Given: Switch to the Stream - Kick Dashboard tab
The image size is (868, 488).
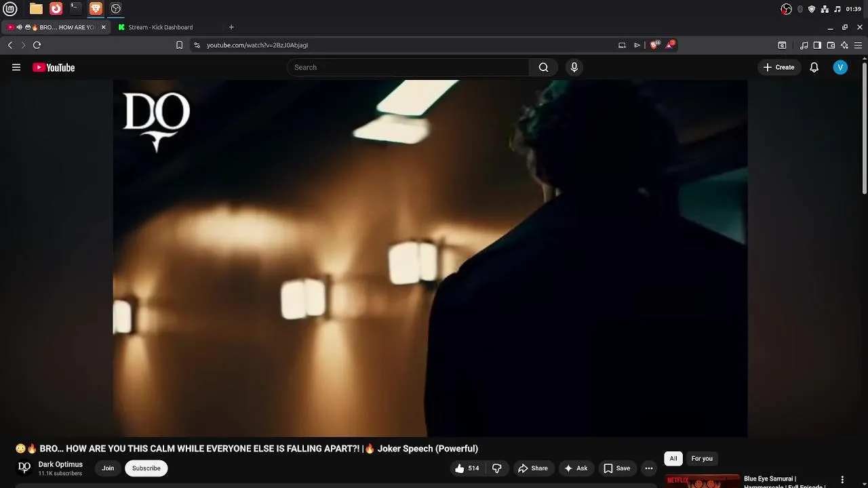Looking at the screenshot, I should coord(161,27).
